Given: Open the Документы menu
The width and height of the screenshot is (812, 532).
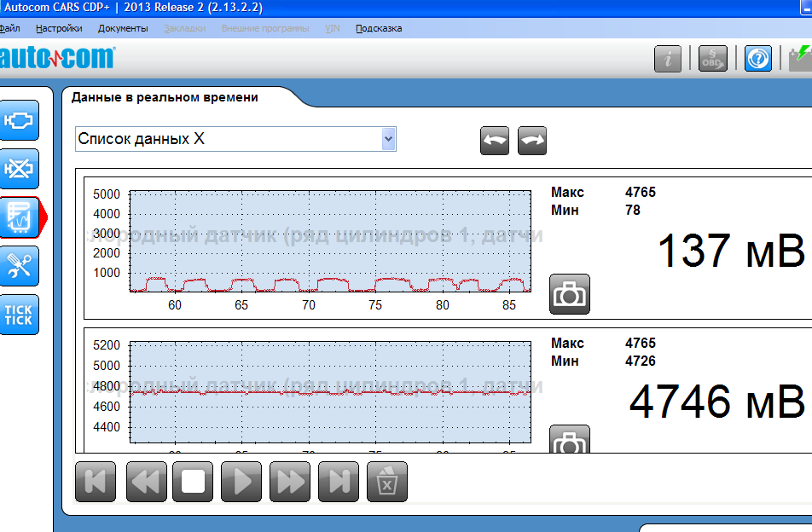Looking at the screenshot, I should tap(123, 28).
